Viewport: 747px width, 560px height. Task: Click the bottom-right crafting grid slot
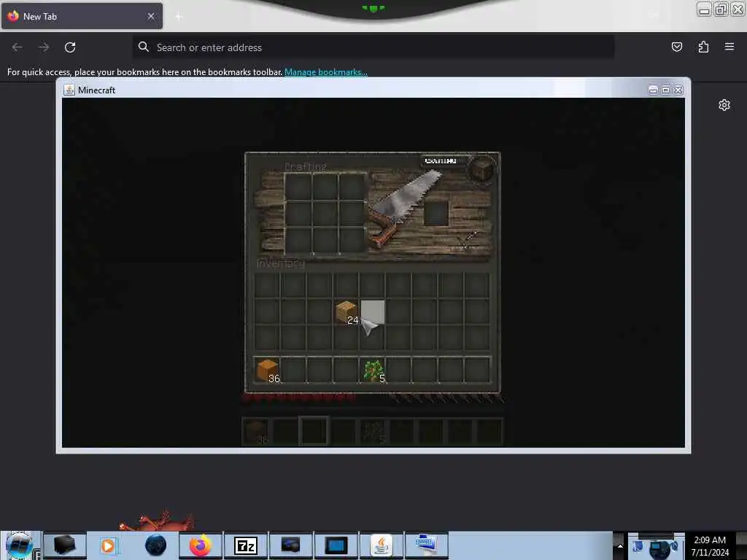click(x=352, y=240)
